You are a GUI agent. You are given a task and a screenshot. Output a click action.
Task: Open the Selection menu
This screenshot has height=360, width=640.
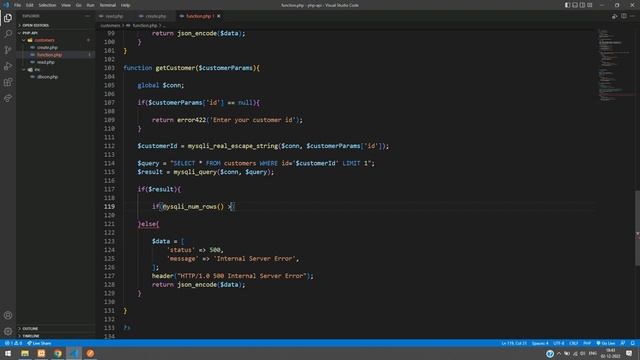47,5
